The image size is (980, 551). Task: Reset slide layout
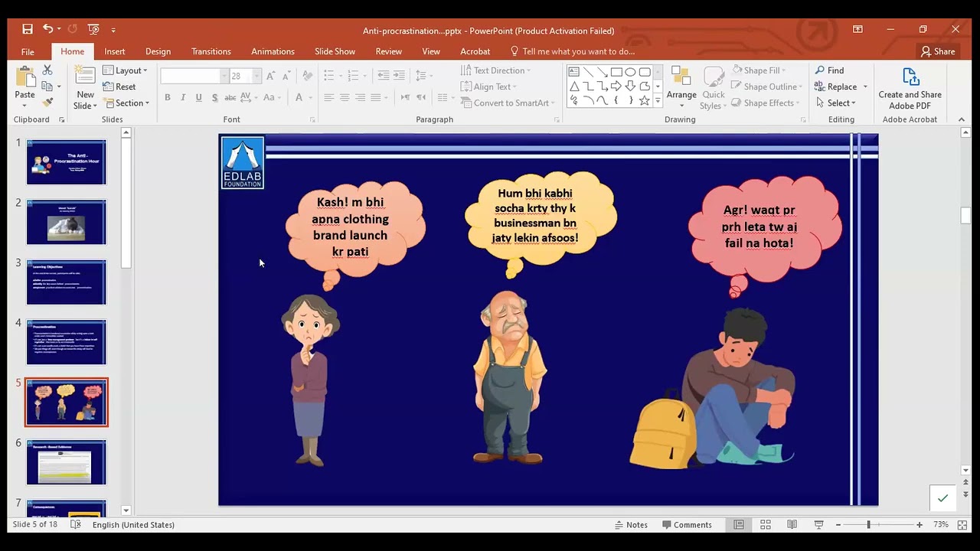coord(119,86)
